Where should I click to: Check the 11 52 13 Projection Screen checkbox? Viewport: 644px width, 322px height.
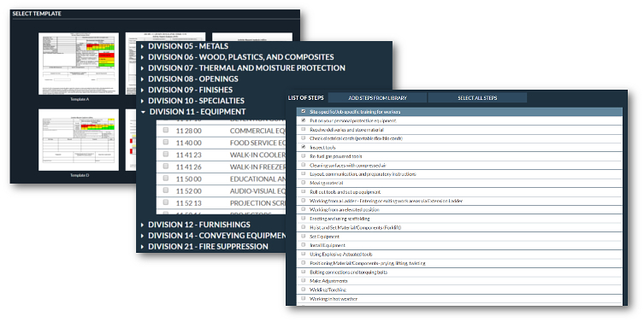166,202
